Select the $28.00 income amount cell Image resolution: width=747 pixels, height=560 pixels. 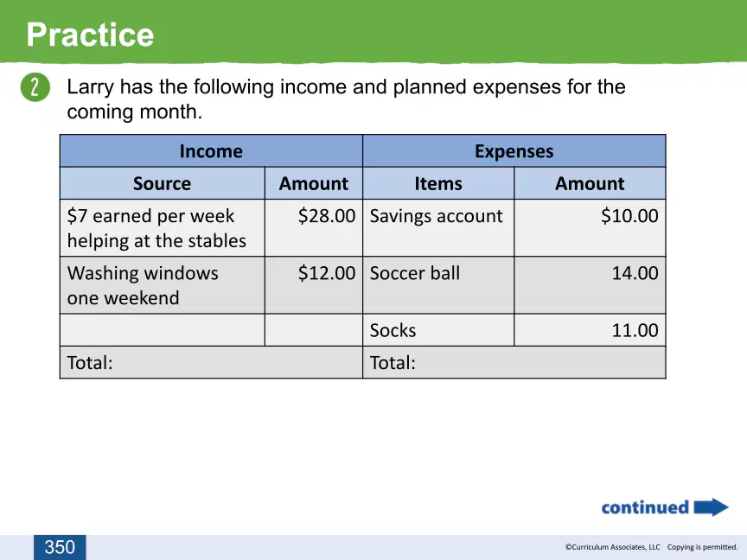pyautogui.click(x=314, y=227)
